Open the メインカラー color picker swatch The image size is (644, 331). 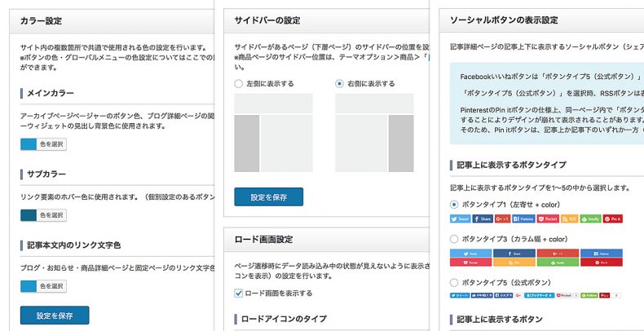tap(29, 144)
